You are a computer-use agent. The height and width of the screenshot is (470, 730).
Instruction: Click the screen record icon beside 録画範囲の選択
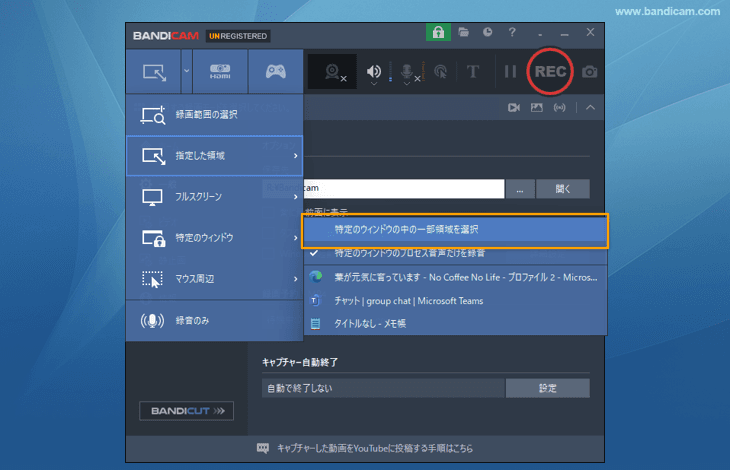[153, 115]
